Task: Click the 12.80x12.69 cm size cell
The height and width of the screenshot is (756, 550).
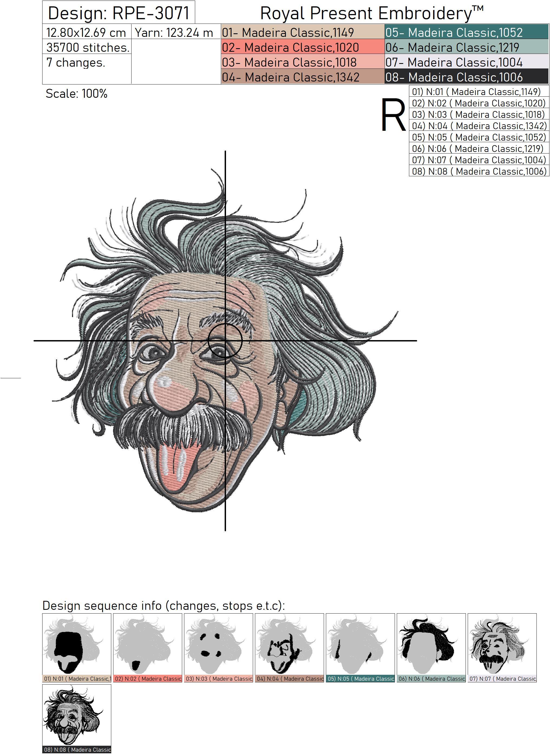Action: coord(87,32)
